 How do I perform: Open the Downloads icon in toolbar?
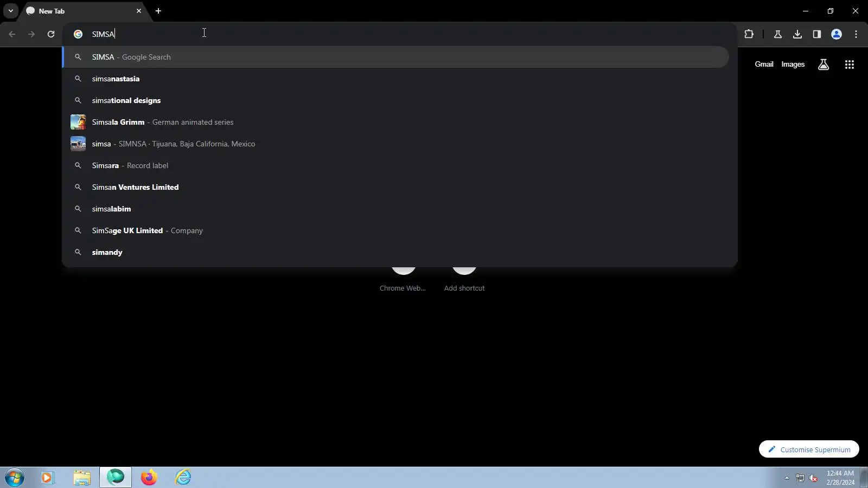[x=797, y=34]
